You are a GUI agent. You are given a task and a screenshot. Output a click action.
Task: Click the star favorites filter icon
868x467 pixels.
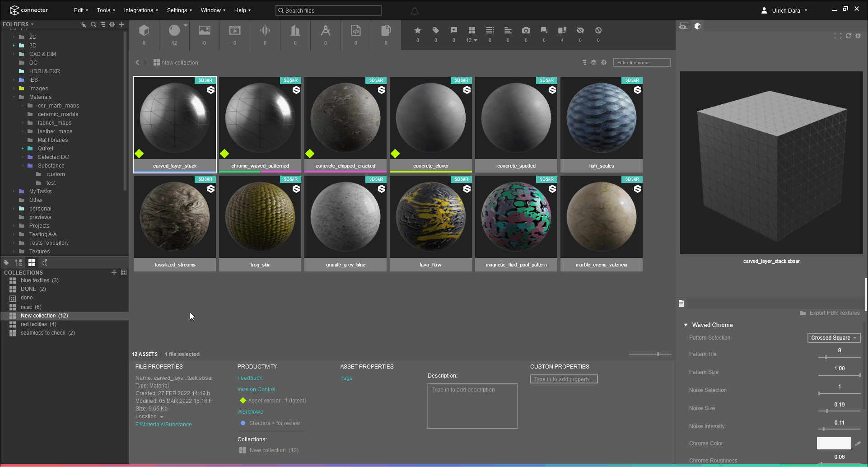point(418,30)
